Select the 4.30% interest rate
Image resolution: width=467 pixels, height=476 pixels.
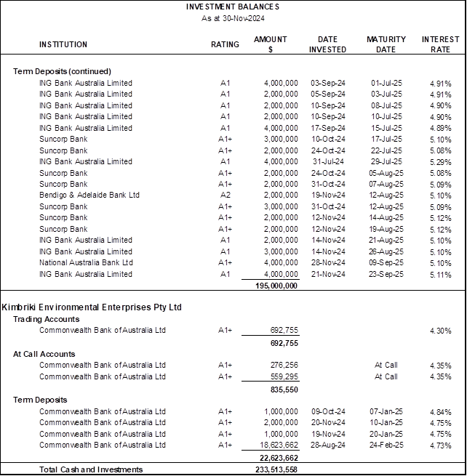(441, 331)
